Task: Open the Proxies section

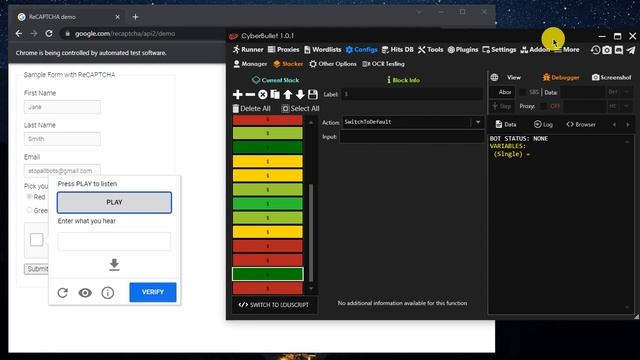Action: pyautogui.click(x=284, y=49)
